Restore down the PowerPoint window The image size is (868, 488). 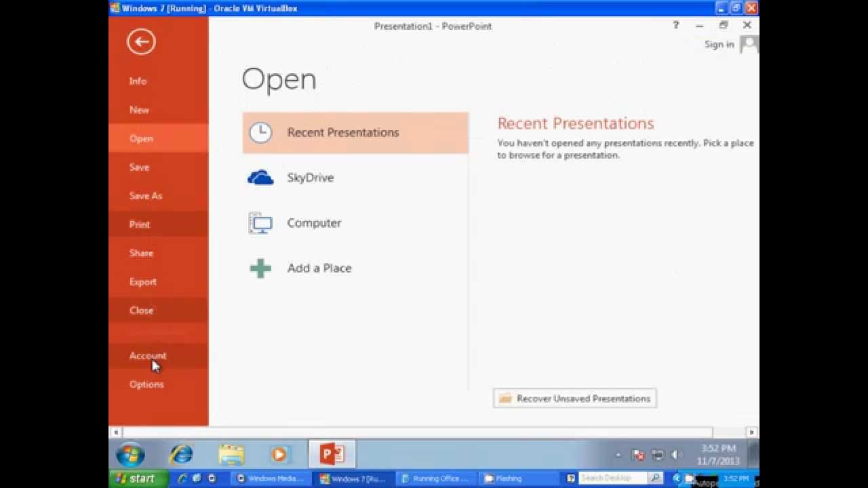pyautogui.click(x=723, y=25)
